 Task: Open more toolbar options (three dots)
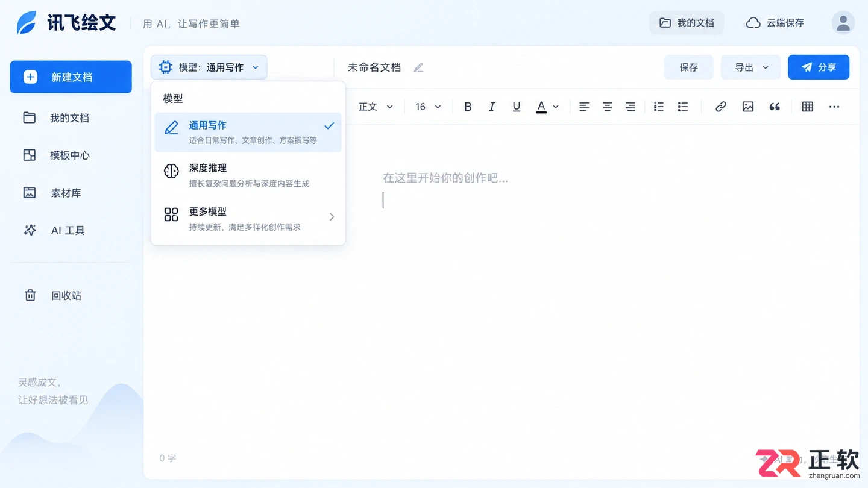(834, 107)
